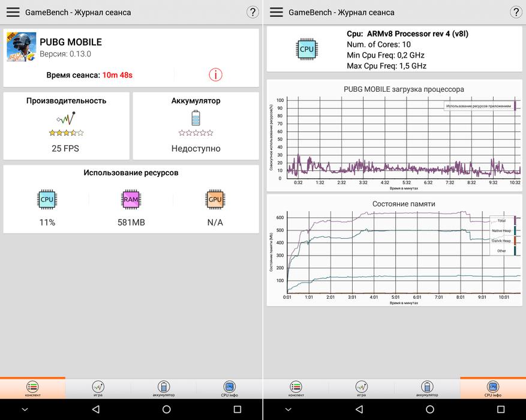Open the hamburger menu on the right screen
526x420 pixels.
[276, 12]
